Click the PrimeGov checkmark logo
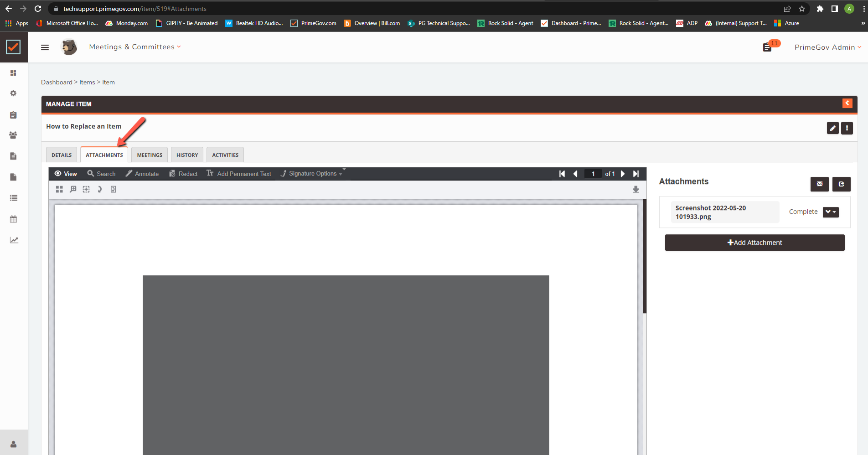Image resolution: width=868 pixels, height=455 pixels. pos(13,47)
